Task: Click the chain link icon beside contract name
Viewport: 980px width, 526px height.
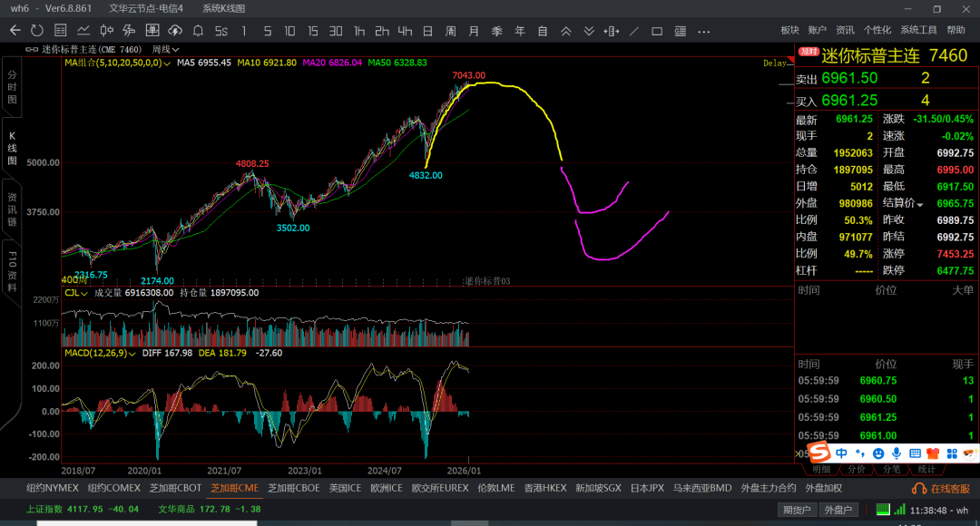Action: (32, 49)
